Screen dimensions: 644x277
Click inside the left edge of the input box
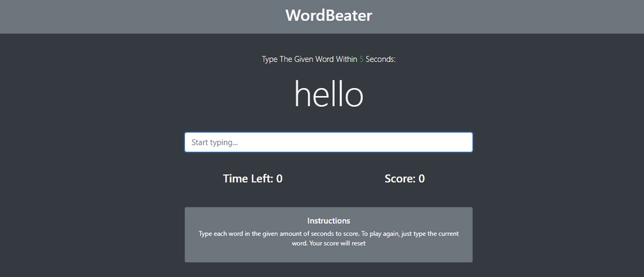(191, 142)
